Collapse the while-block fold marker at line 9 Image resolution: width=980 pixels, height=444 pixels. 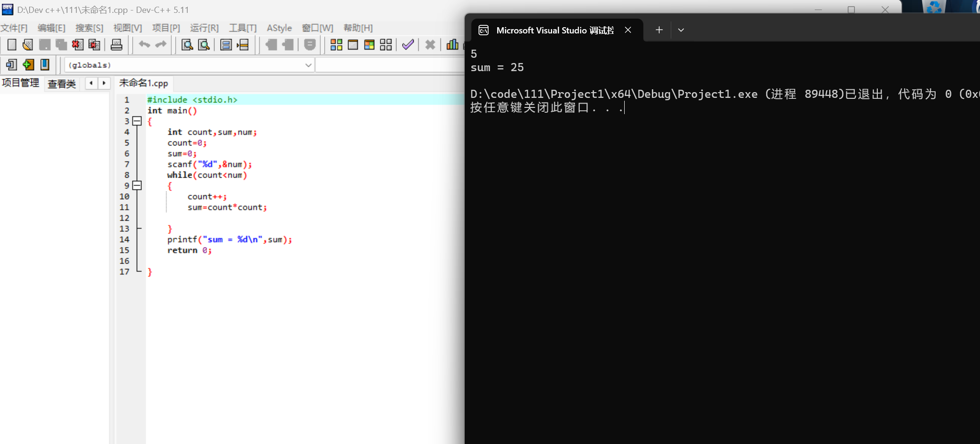pos(137,186)
